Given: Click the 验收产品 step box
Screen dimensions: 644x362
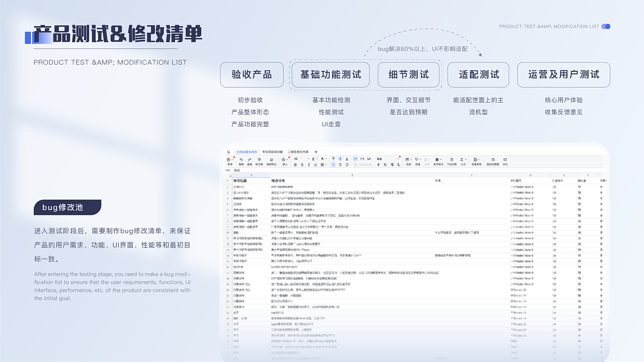Looking at the screenshot, I should [252, 74].
